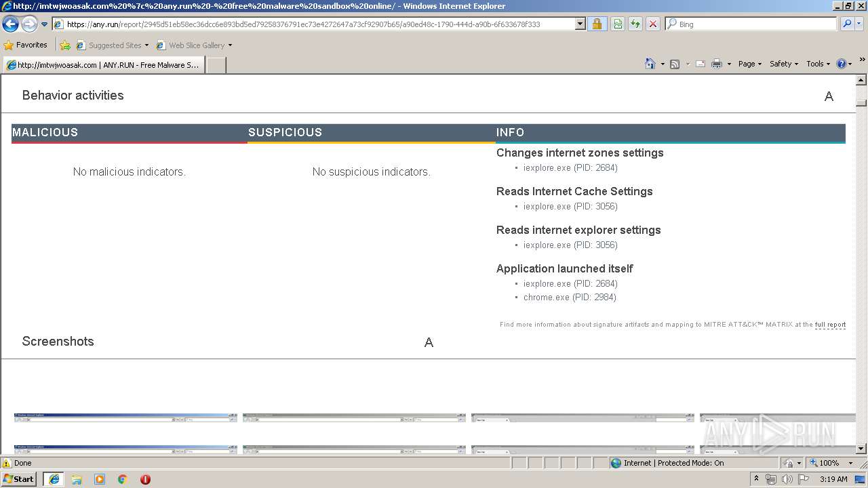
Task: Open Action Center flag tray icon
Action: [x=804, y=479]
